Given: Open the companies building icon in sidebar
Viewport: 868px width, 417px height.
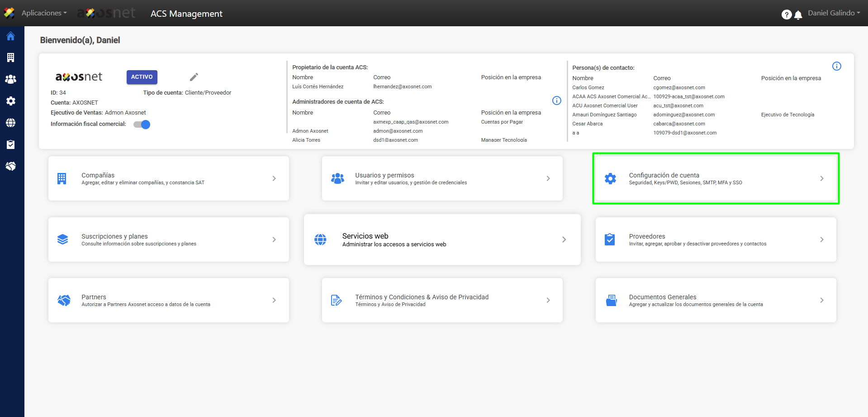Looking at the screenshot, I should tap(11, 58).
